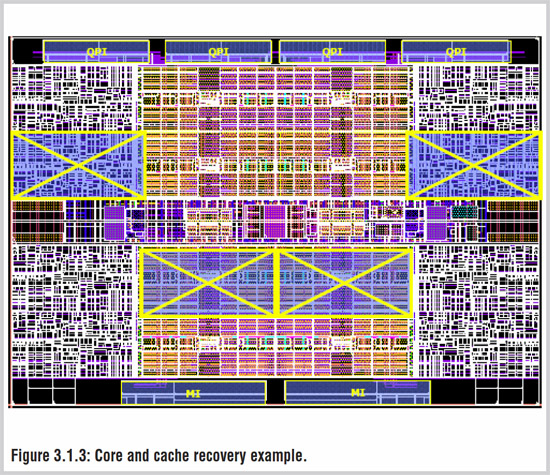Click the top-left core region
This screenshot has width=550, height=475.
click(73, 98)
